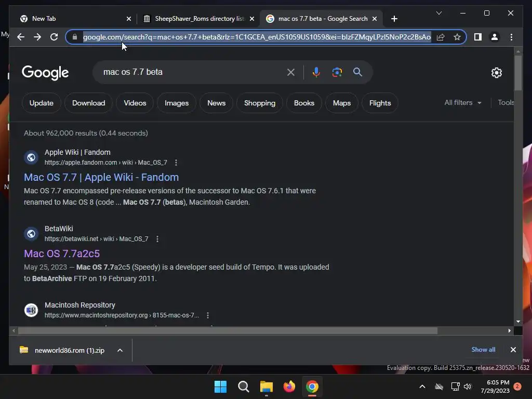Switch to SheepShaver_Roms directory tab
532x399 pixels.
199,19
